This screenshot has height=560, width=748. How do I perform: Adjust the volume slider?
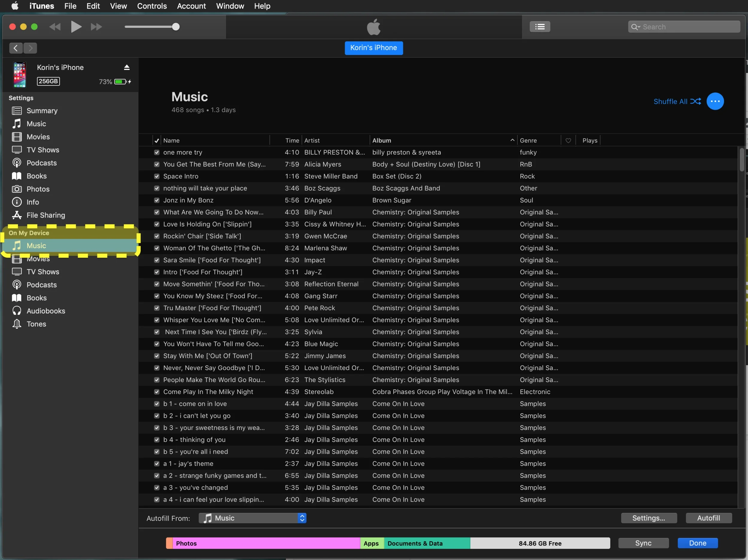pyautogui.click(x=176, y=27)
